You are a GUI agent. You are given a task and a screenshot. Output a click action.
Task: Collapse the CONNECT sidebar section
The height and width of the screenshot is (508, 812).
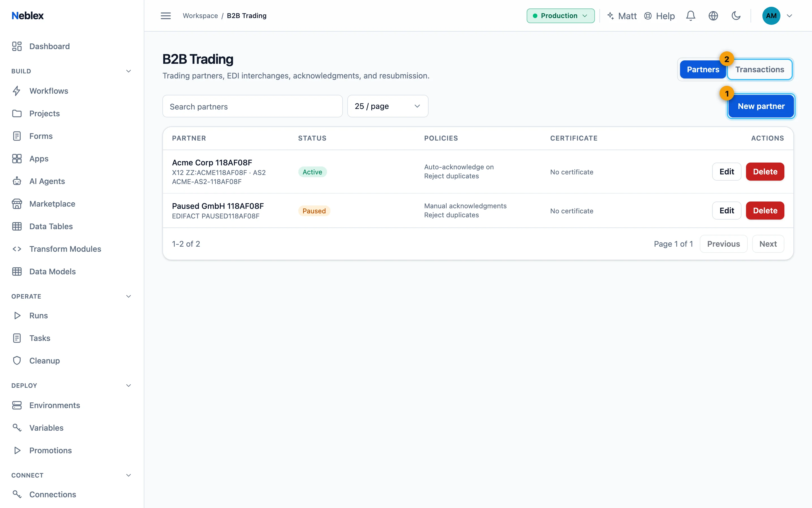tap(128, 475)
